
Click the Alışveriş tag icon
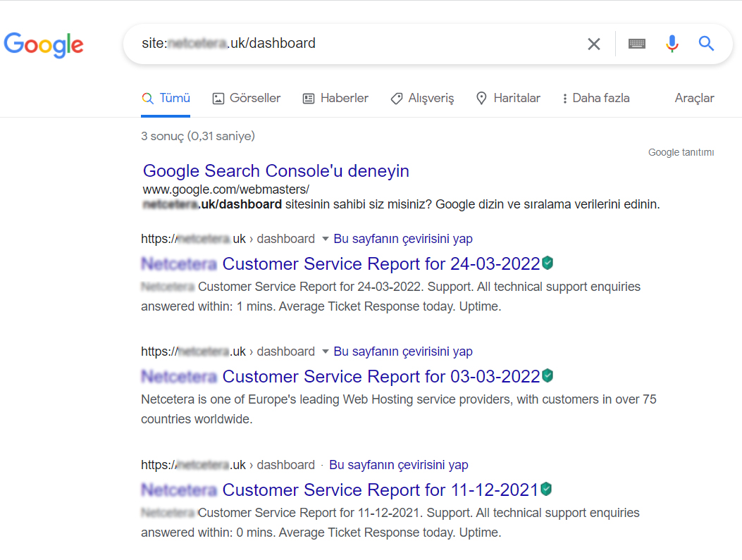pyautogui.click(x=397, y=99)
